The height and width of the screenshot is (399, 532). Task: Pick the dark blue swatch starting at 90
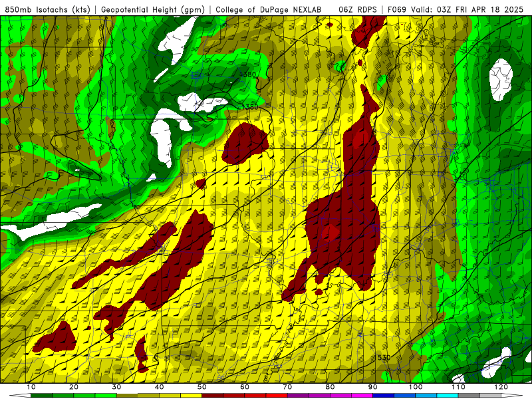pos(384,396)
